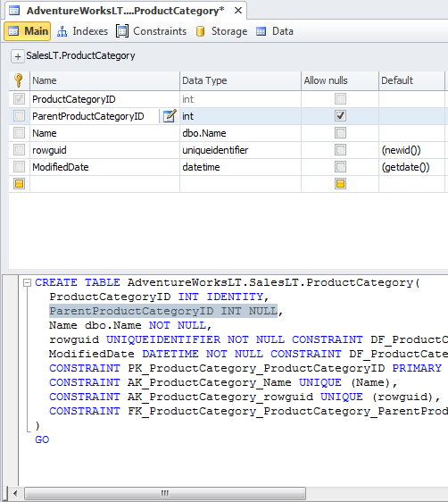Click the uniqueidentifier data type cell

[x=240, y=150]
